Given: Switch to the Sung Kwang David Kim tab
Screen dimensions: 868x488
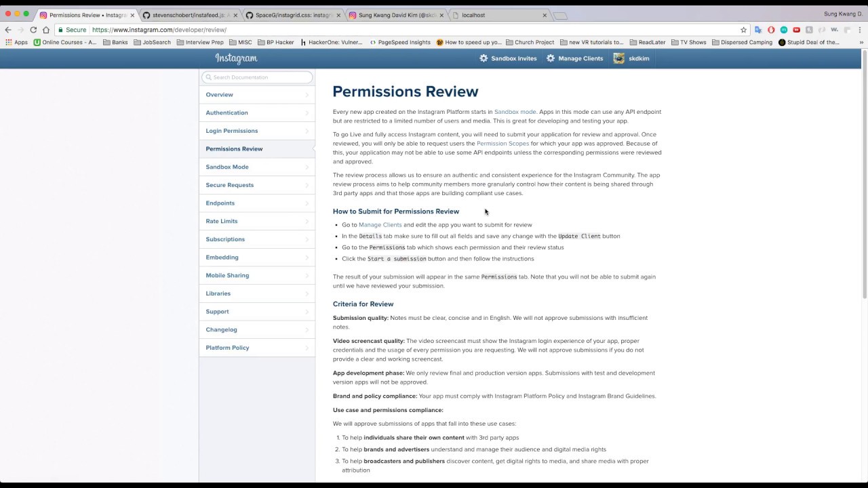Looking at the screenshot, I should tap(396, 15).
